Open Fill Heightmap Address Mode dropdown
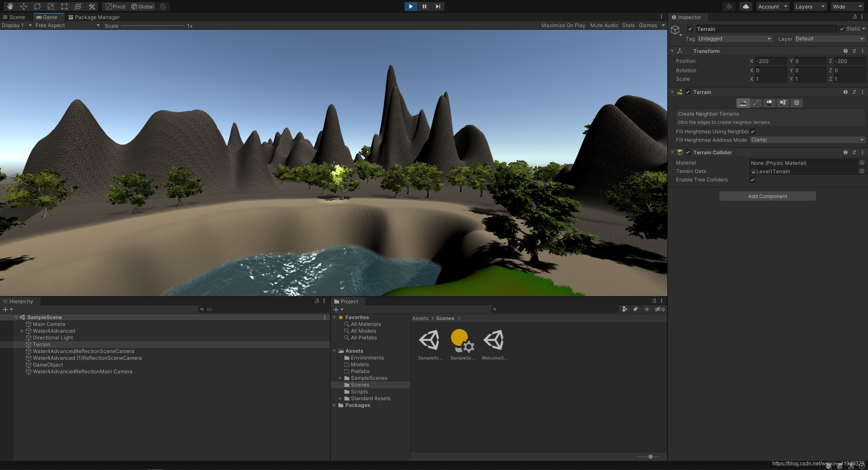Screen dimensions: 868x470 [808, 140]
